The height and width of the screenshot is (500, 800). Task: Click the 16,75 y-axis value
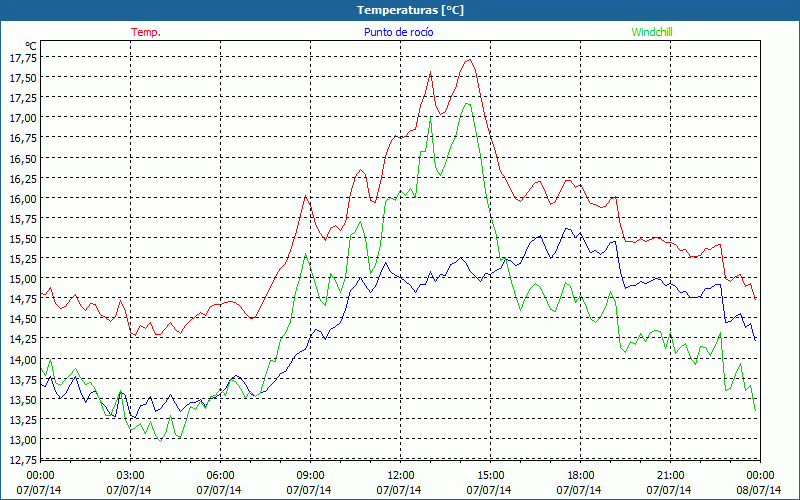tap(23, 138)
